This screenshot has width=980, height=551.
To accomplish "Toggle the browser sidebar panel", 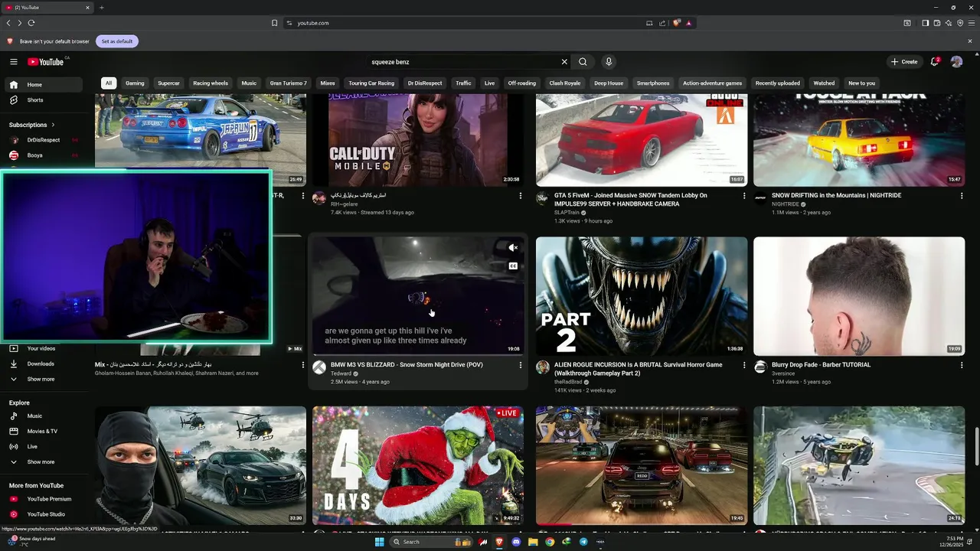I will point(925,23).
